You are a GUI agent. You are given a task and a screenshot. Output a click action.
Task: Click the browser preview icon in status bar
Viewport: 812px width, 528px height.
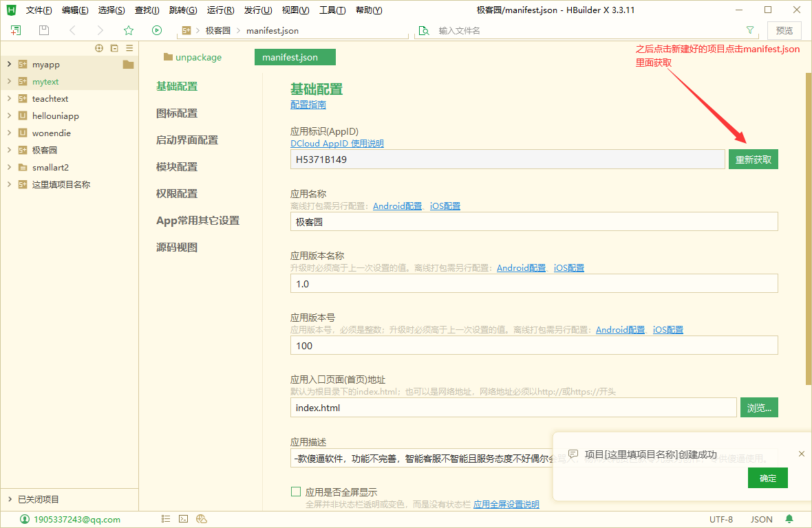[202, 518]
